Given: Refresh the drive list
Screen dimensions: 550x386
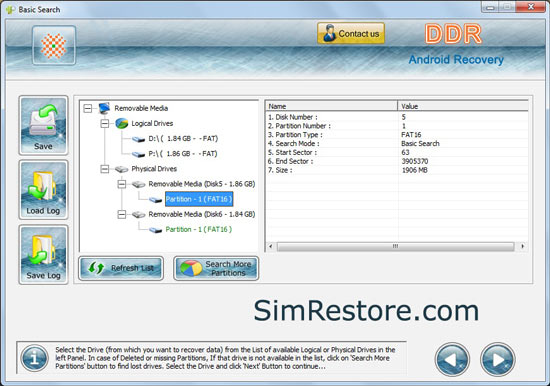Looking at the screenshot, I should coord(121,268).
